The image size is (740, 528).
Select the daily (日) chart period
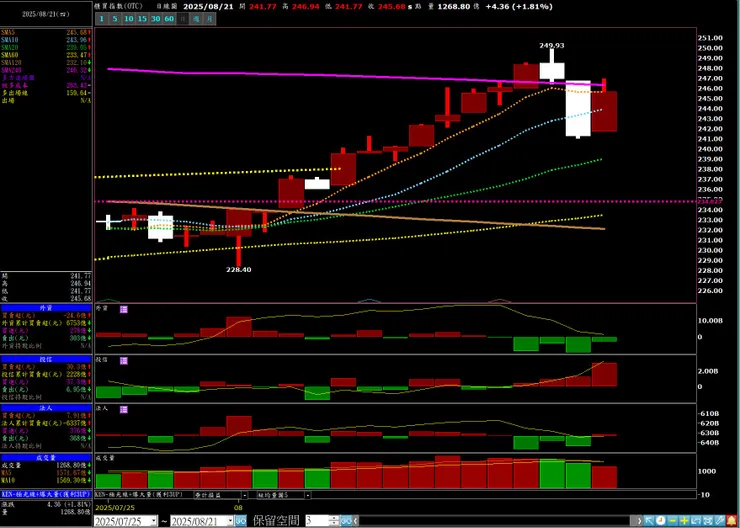183,19
